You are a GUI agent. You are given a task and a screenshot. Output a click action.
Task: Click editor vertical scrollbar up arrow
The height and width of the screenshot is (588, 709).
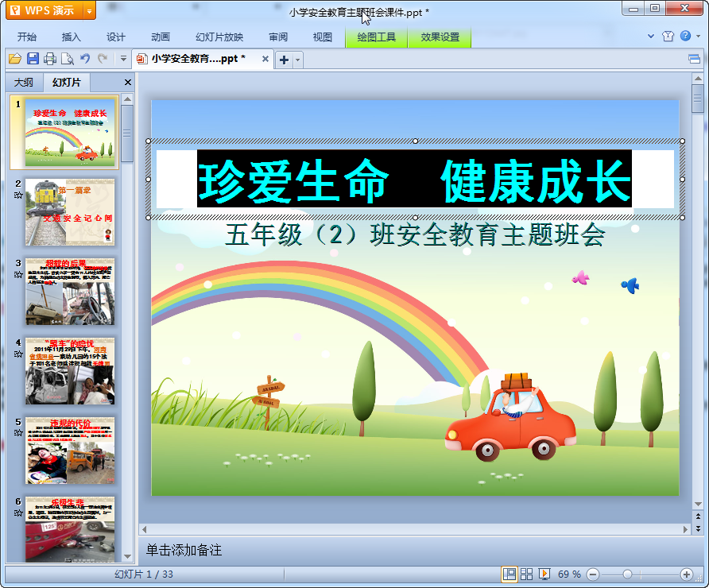[x=698, y=79]
